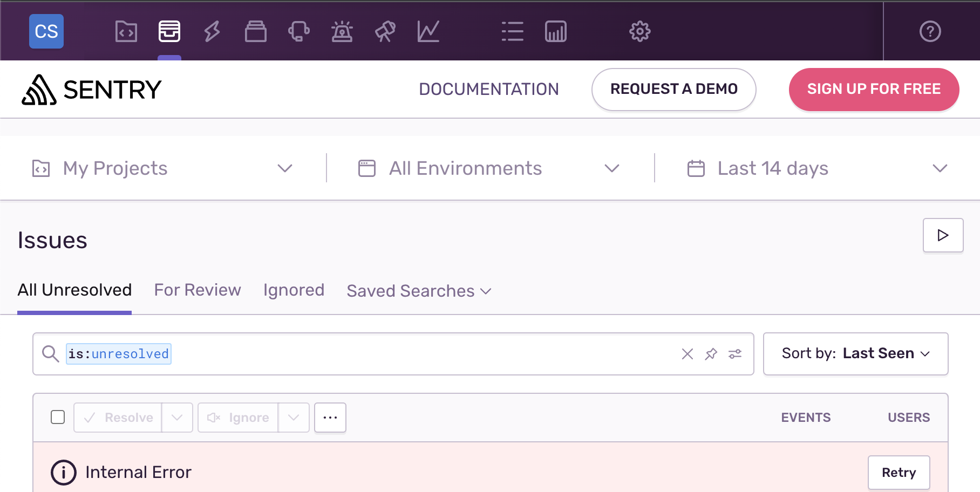This screenshot has width=980, height=492.
Task: Click Request a Demo button
Action: pos(674,90)
